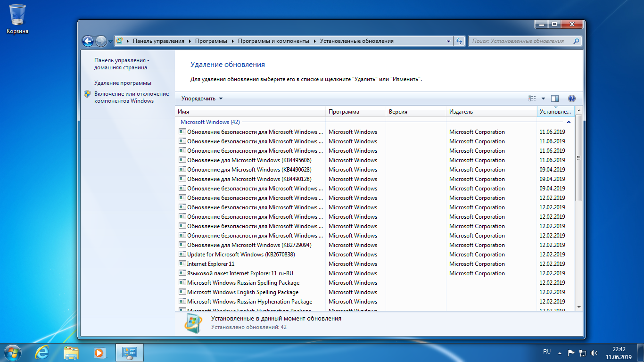Open the volume speaker tray icon
644x362 pixels.
pos(594,353)
